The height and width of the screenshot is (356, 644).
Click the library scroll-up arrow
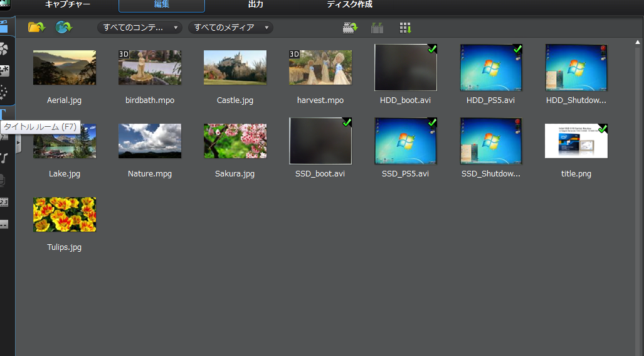click(x=638, y=42)
